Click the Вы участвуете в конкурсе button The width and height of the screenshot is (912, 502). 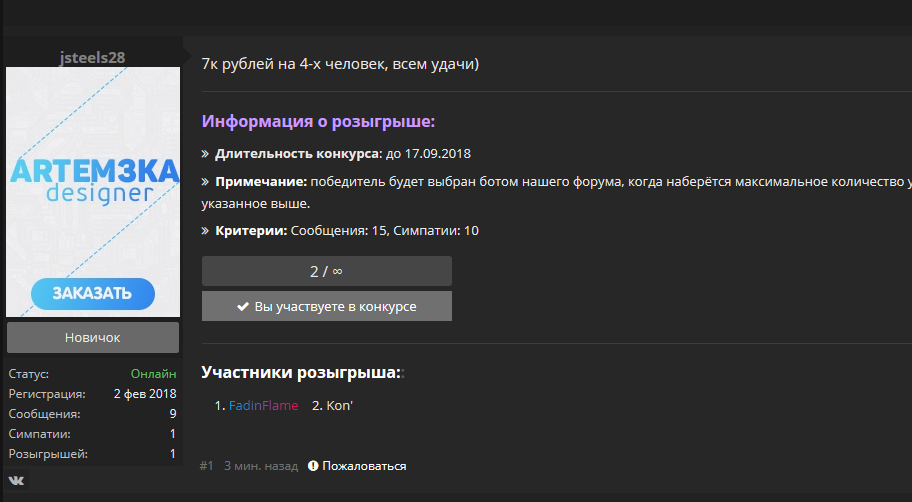pos(327,306)
